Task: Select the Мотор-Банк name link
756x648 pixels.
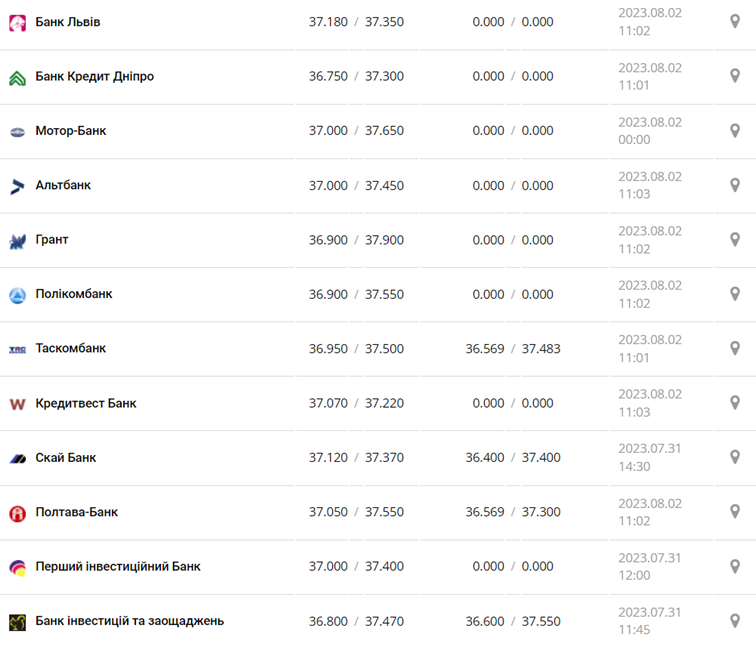Action: [70, 131]
